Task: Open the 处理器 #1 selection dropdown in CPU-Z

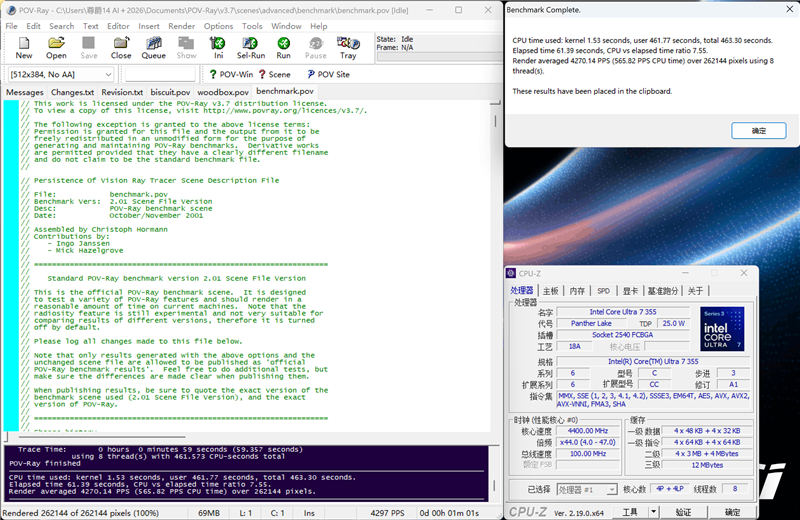Action: coord(587,490)
